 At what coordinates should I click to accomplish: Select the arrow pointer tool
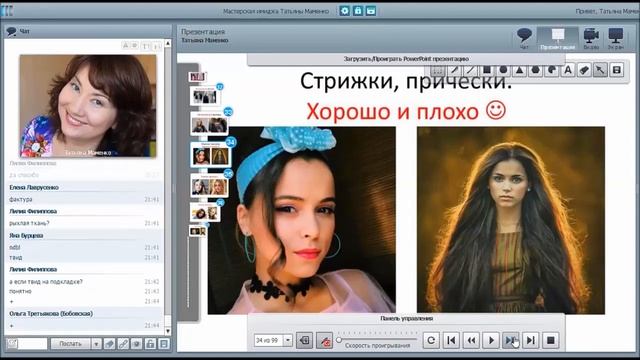[600, 70]
